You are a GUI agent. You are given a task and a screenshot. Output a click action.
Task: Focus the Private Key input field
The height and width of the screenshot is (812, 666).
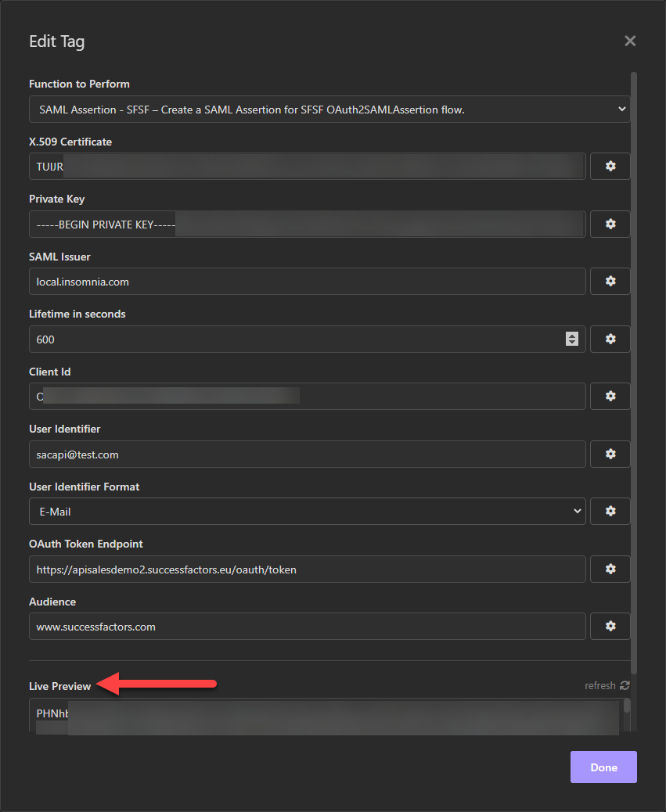click(x=307, y=225)
